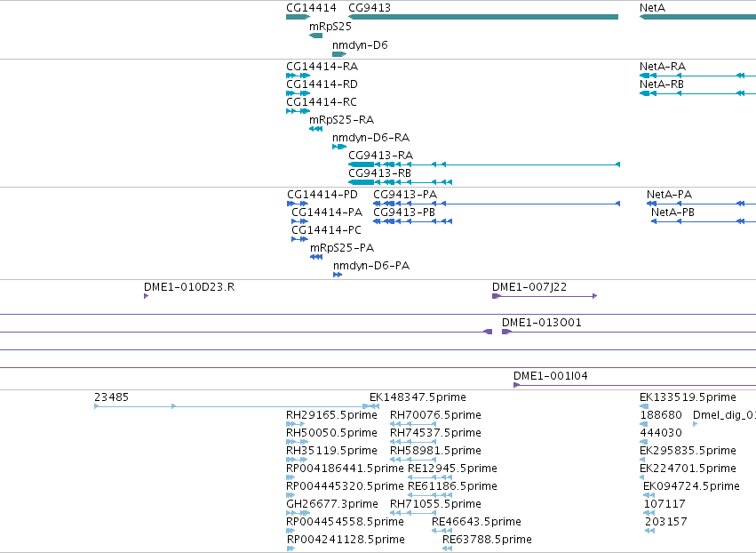Select transcript CG9413-RB
756x553 pixels.
click(x=379, y=173)
